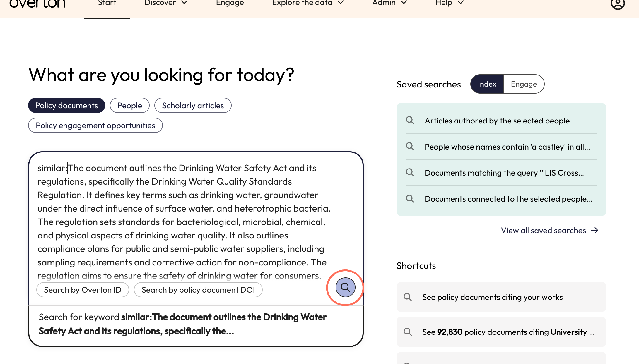Open the Explore the data menu label
Screen dimensions: 639x364
pyautogui.click(x=302, y=3)
